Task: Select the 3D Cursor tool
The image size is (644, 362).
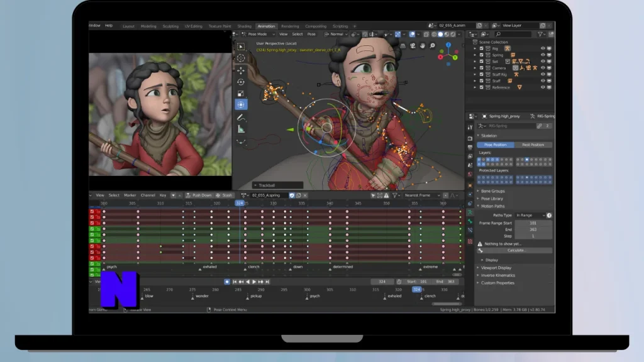Action: 241,58
